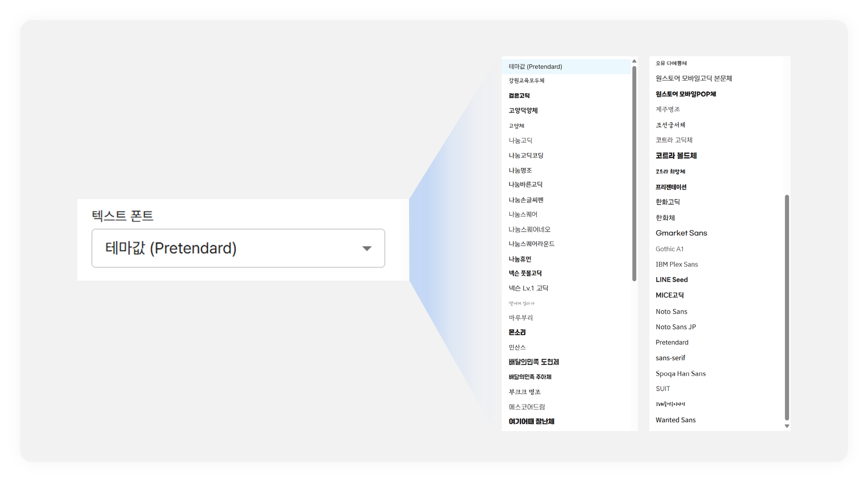This screenshot has height=482, width=868.
Task: Choose the 나눔명조 font
Action: [520, 170]
